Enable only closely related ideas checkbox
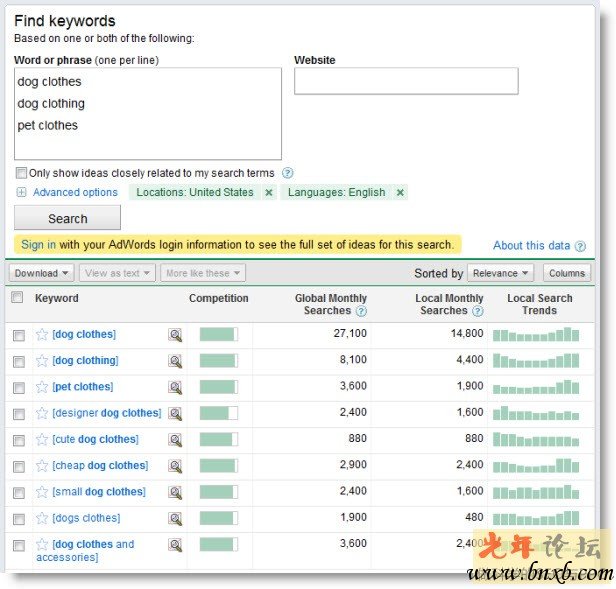616x589 pixels. pyautogui.click(x=21, y=173)
